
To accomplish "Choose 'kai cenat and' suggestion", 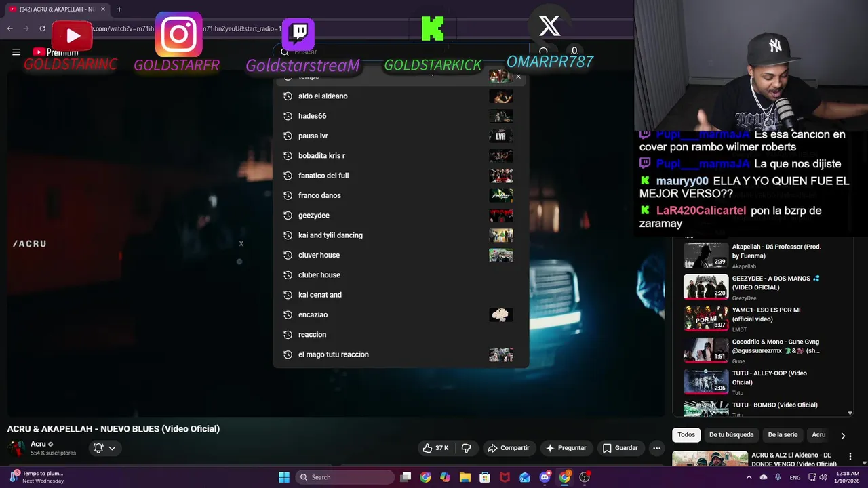I will pos(400,295).
